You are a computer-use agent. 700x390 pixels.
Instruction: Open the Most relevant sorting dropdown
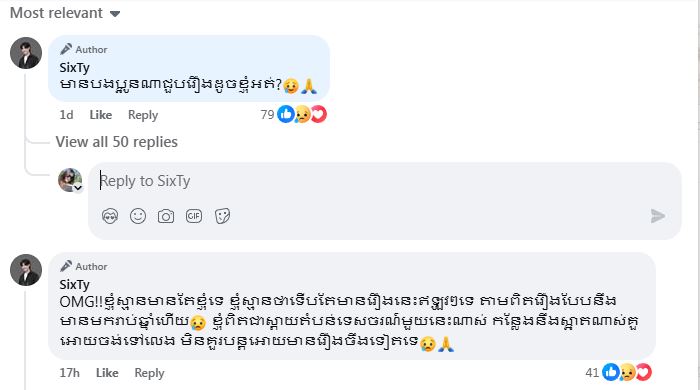65,13
